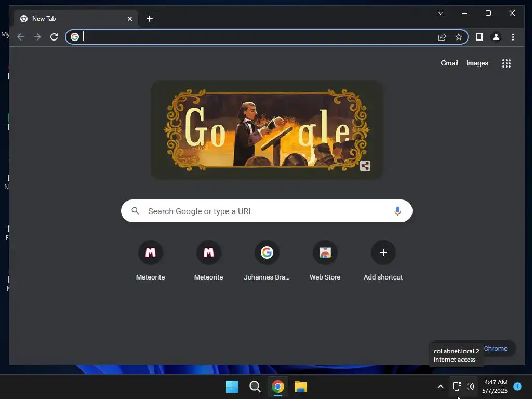Screen dimensions: 532x399
Task: Open Gmail link
Action: click(449, 63)
